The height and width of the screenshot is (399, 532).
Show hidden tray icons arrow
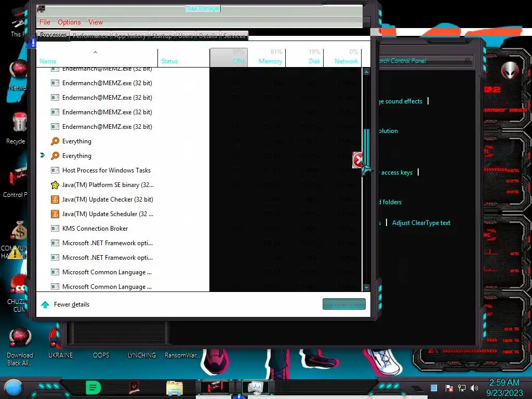[x=417, y=388]
